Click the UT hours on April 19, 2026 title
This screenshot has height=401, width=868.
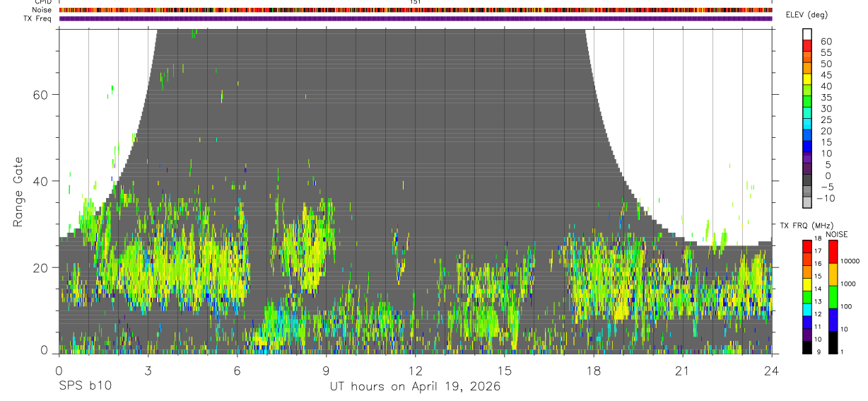pyautogui.click(x=415, y=387)
